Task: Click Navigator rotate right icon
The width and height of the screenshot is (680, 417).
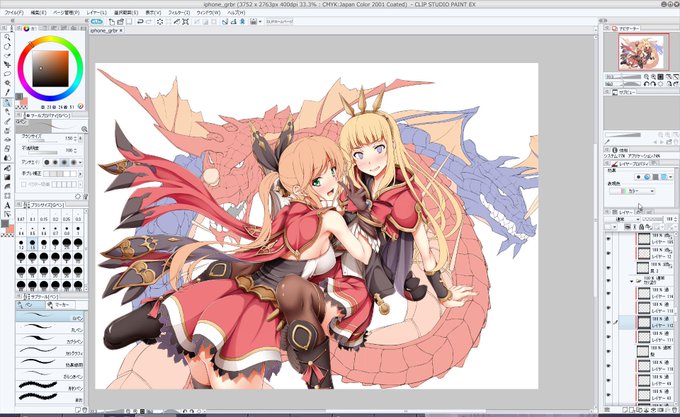Action: tap(653, 84)
